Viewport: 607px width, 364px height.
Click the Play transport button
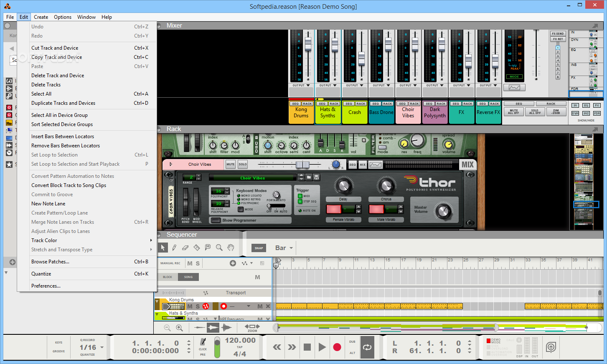click(322, 347)
